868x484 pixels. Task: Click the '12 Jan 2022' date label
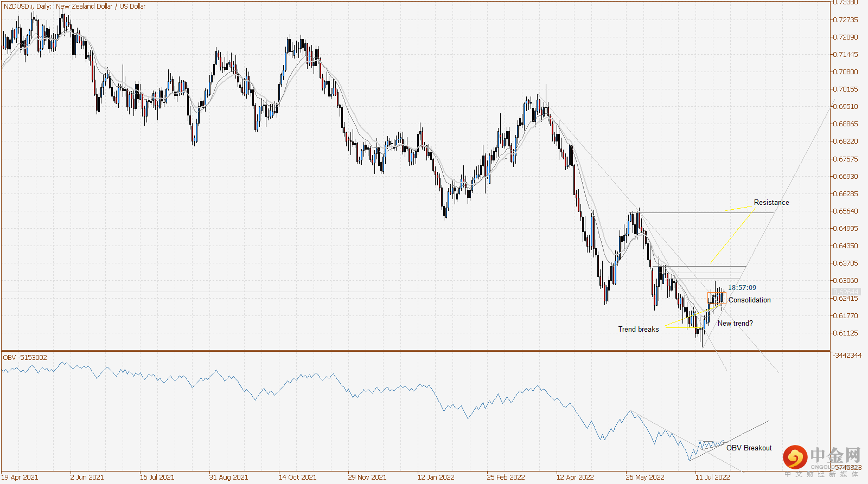[436, 477]
